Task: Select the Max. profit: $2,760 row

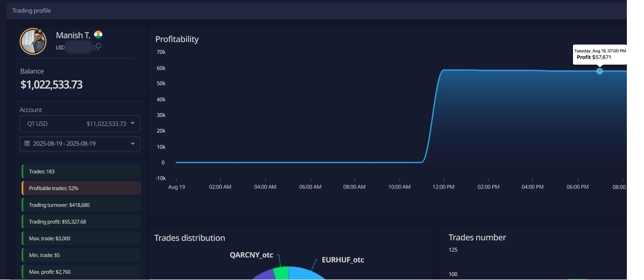Action: [81, 272]
